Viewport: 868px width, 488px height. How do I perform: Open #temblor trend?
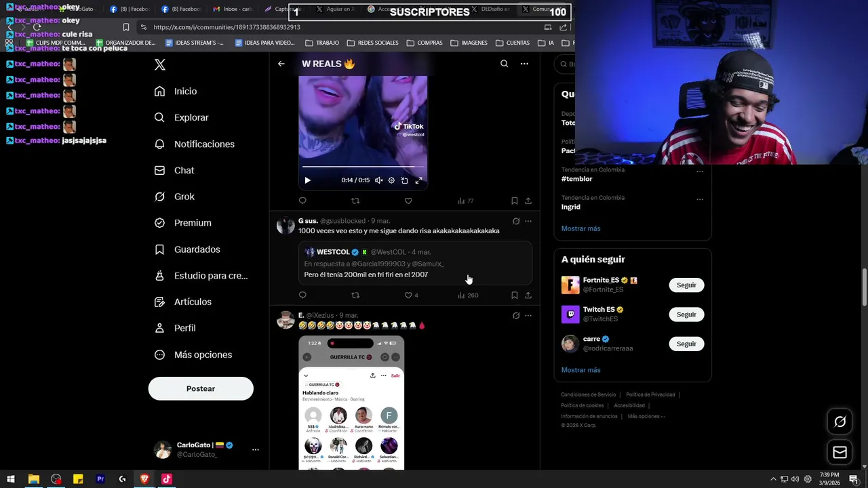pyautogui.click(x=577, y=179)
